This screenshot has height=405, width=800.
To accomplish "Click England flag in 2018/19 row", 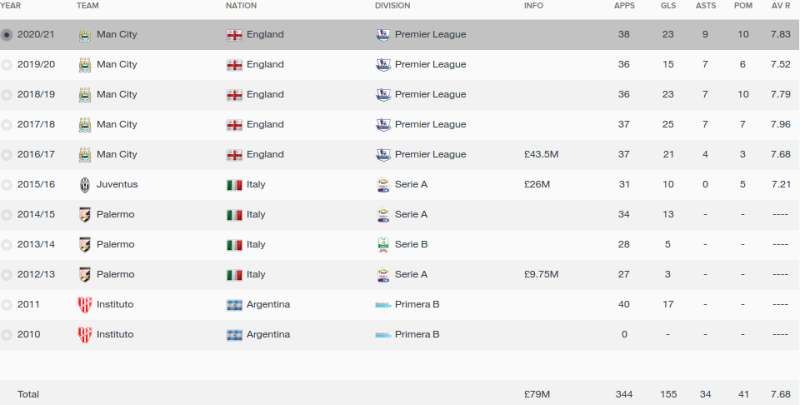I will tap(234, 95).
